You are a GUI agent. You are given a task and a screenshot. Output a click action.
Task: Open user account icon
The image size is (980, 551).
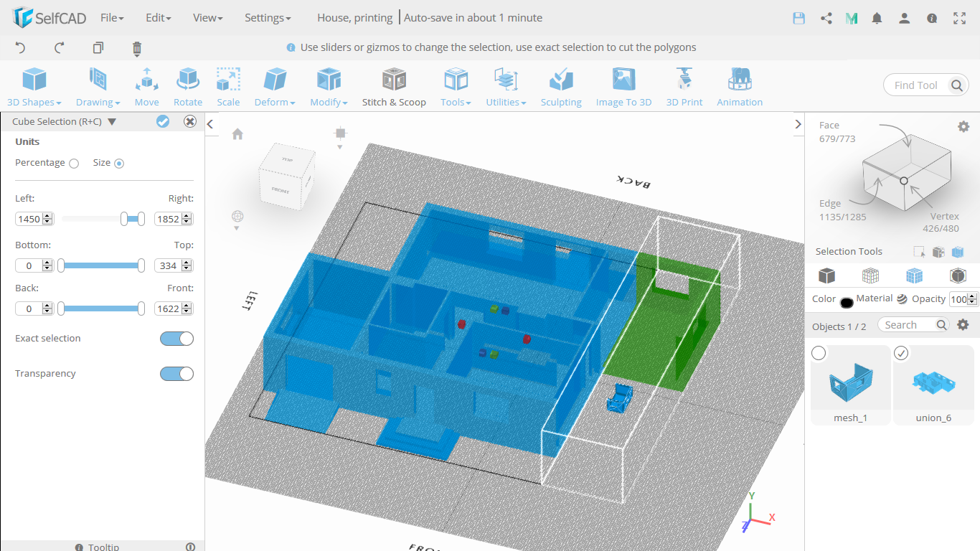click(905, 19)
